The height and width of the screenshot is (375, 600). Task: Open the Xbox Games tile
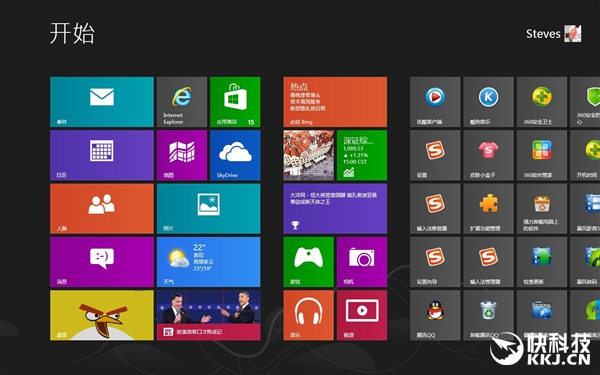(308, 262)
